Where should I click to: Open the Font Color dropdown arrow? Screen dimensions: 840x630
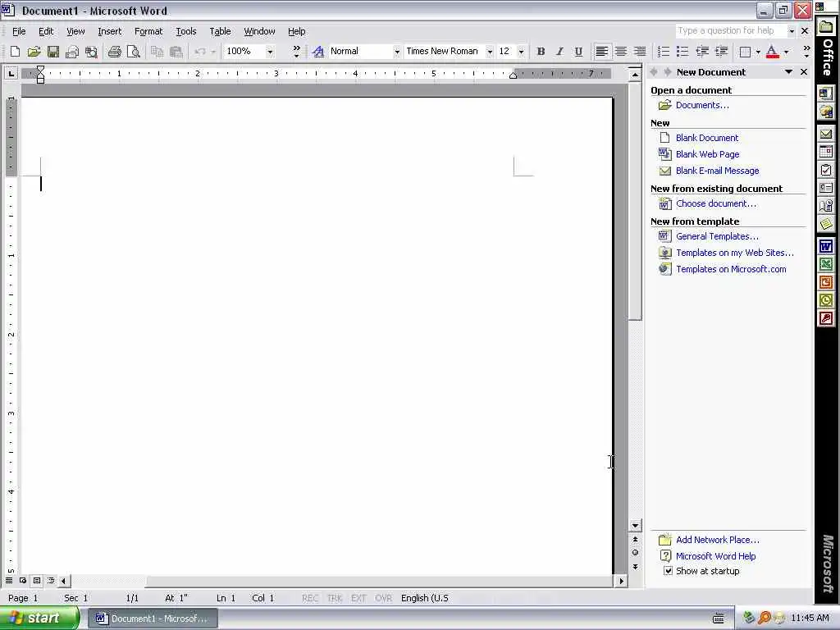(x=786, y=52)
